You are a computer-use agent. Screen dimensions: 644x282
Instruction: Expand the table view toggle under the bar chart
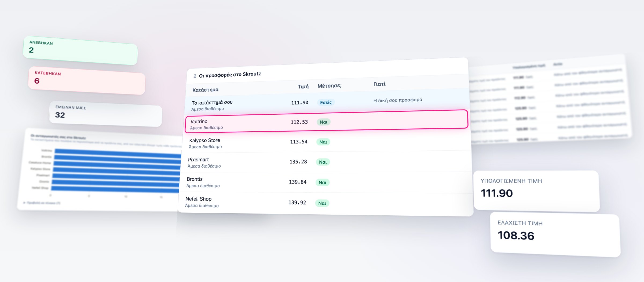tap(42, 203)
